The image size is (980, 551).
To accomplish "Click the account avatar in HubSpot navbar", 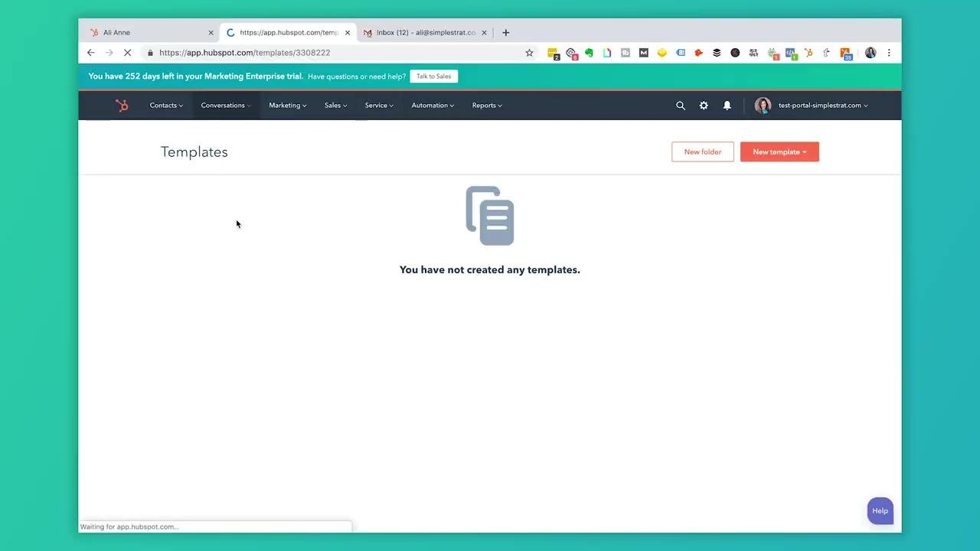I will coord(763,106).
